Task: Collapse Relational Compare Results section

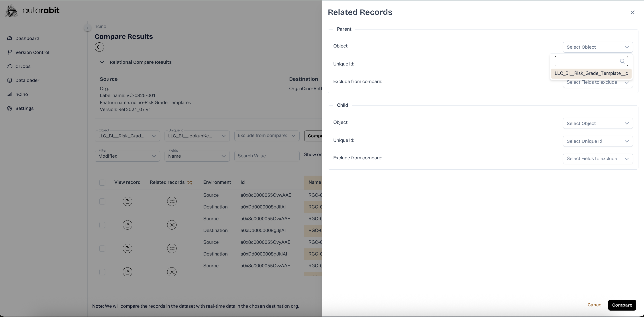Action: tap(102, 62)
